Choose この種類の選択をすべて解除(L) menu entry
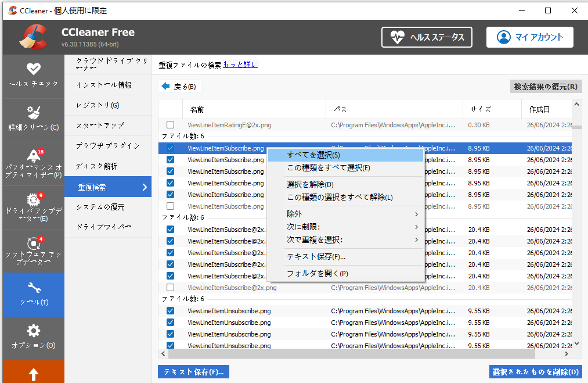The image size is (588, 383). click(x=346, y=197)
